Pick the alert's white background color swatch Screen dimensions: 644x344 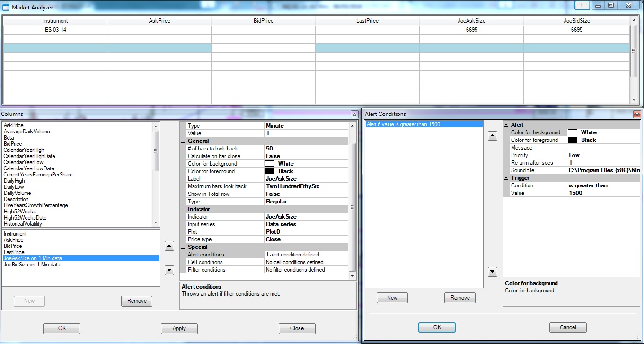[573, 132]
